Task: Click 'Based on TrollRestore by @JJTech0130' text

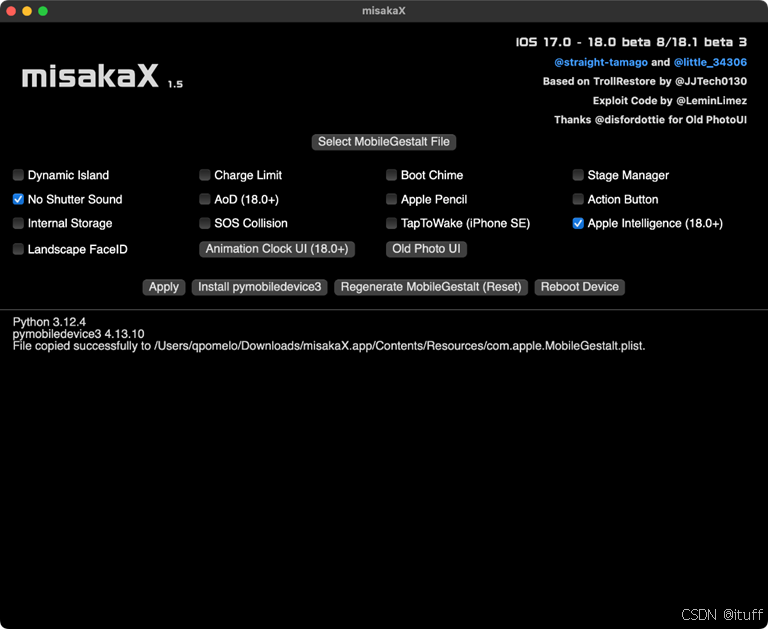Action: (x=645, y=81)
